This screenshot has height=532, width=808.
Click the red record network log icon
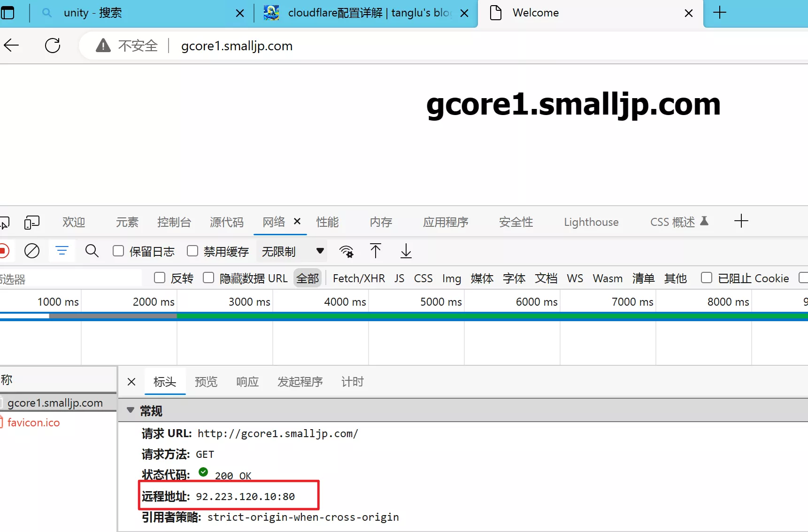coord(4,251)
